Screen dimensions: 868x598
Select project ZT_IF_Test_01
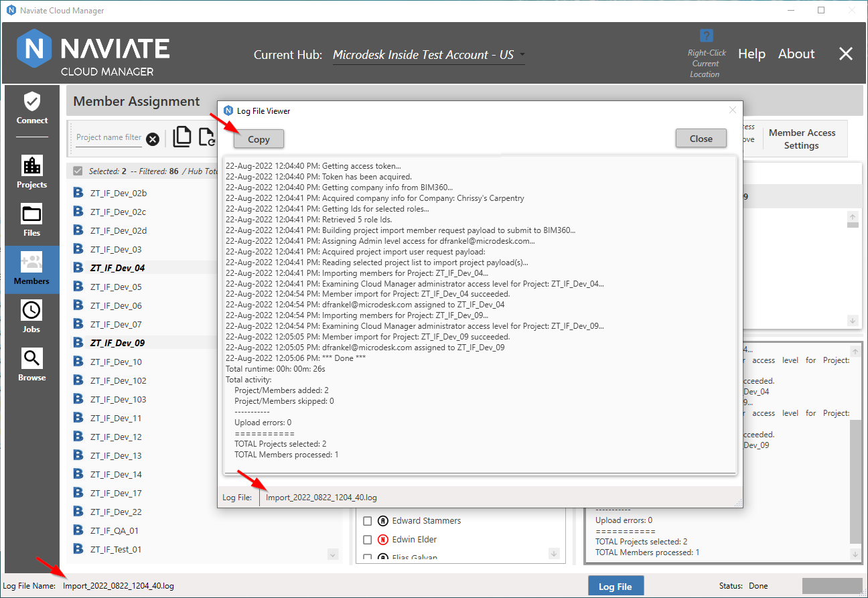click(116, 549)
